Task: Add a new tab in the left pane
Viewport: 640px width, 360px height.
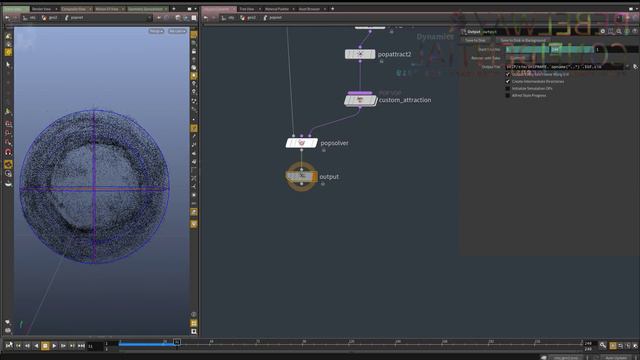Action: coord(173,9)
